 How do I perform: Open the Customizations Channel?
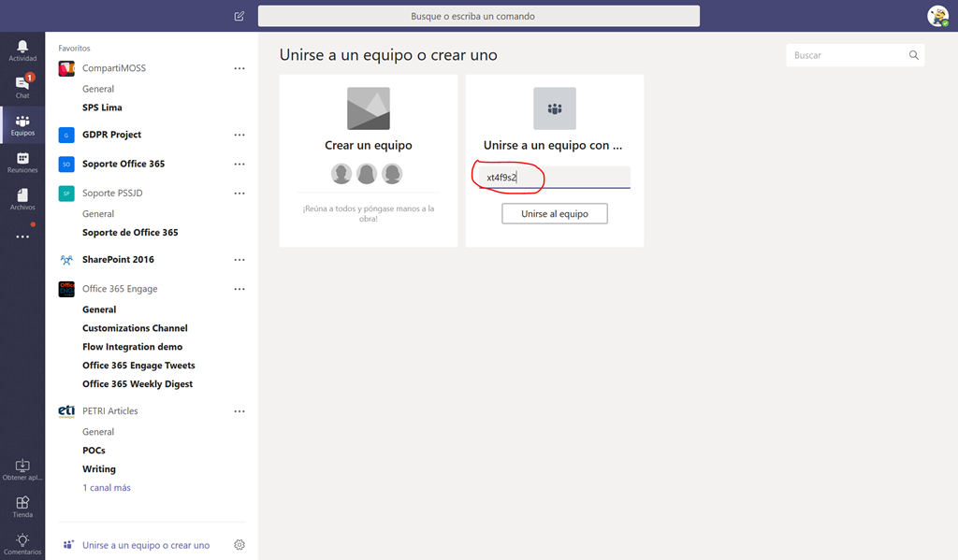[135, 328]
